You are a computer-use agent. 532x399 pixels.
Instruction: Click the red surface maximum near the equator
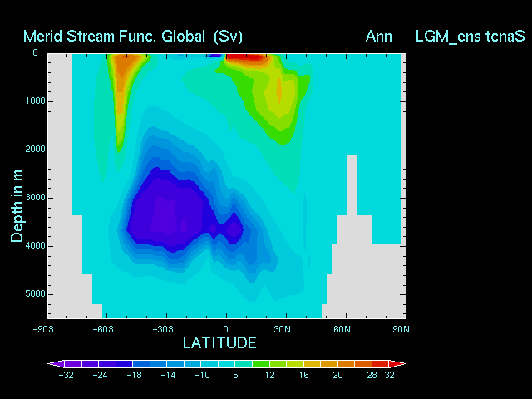click(245, 57)
